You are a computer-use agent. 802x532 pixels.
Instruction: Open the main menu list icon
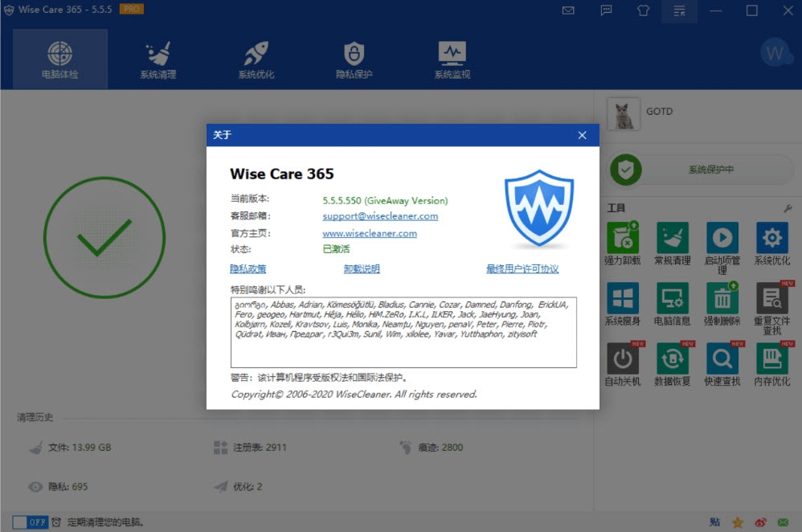pos(679,10)
